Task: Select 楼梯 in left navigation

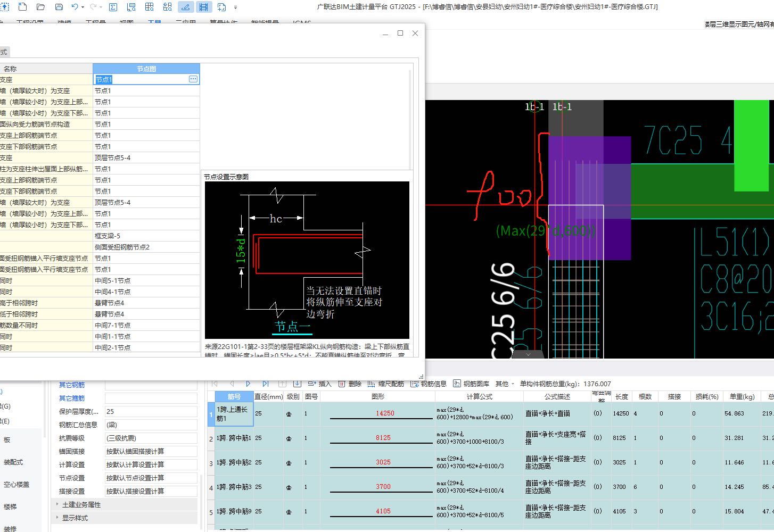Action: pyautogui.click(x=10, y=506)
